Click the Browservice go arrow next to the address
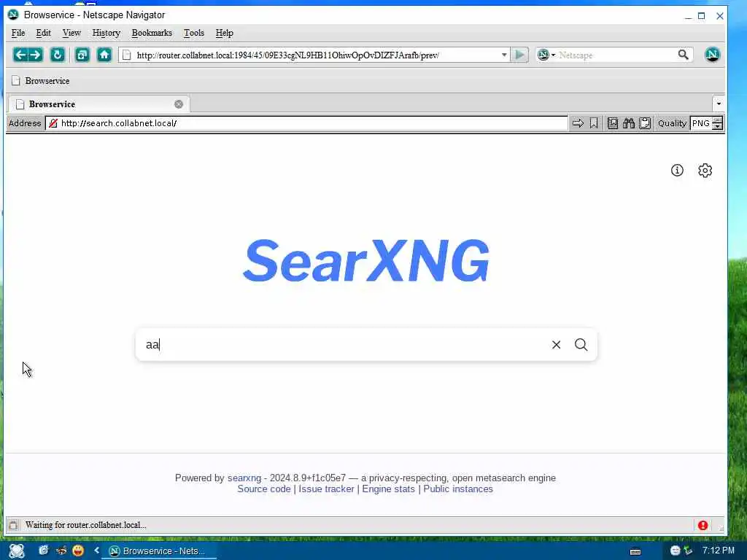Screen dimensions: 747x560 coord(578,123)
